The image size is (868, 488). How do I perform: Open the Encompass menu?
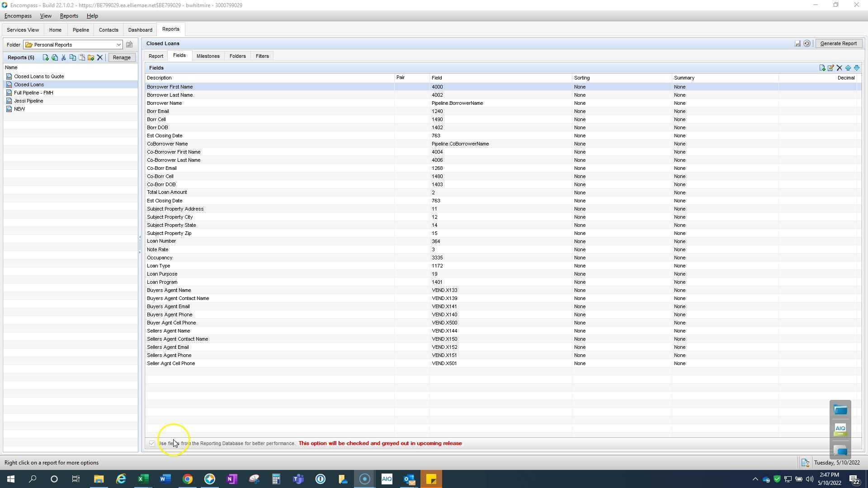click(x=18, y=16)
